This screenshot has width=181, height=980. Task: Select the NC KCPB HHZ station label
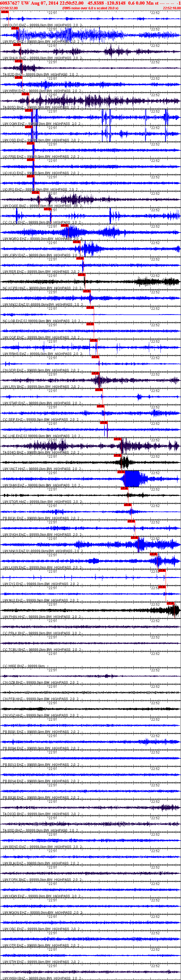point(41,288)
